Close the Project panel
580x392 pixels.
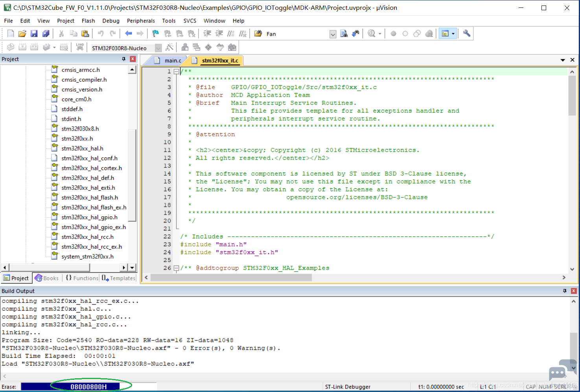click(x=133, y=59)
